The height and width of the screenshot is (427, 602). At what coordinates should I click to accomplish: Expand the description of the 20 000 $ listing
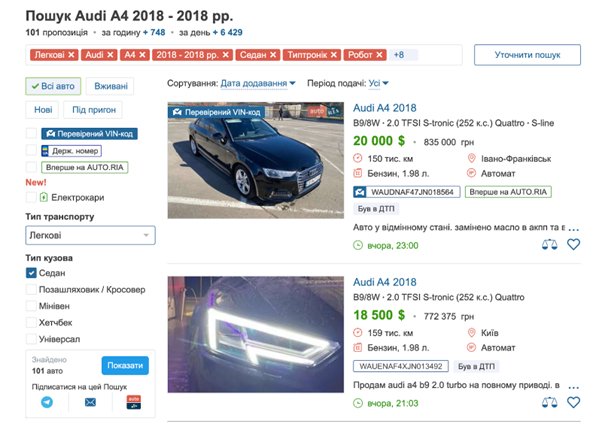(x=573, y=229)
